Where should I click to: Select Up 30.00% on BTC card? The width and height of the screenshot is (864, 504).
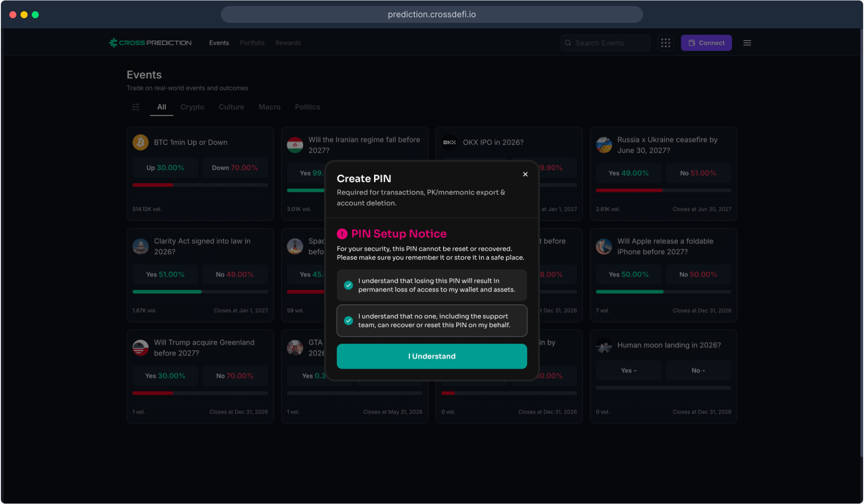click(165, 168)
